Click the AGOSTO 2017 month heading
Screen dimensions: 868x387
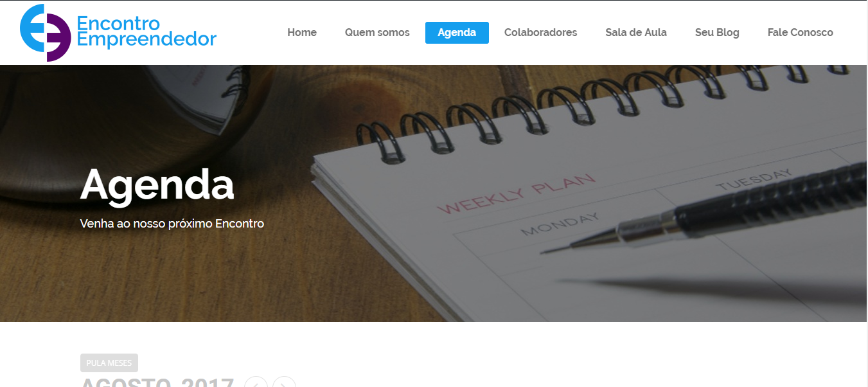pos(157,382)
